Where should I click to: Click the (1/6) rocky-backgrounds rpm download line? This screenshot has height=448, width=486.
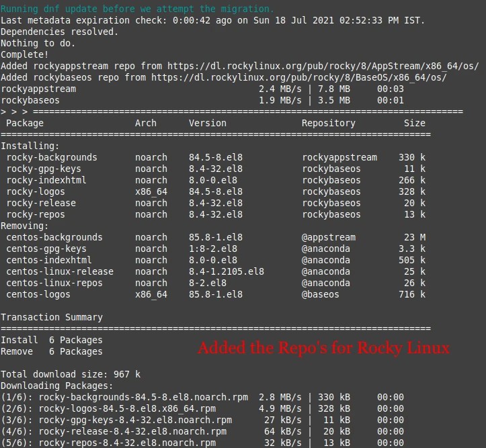click(202, 398)
